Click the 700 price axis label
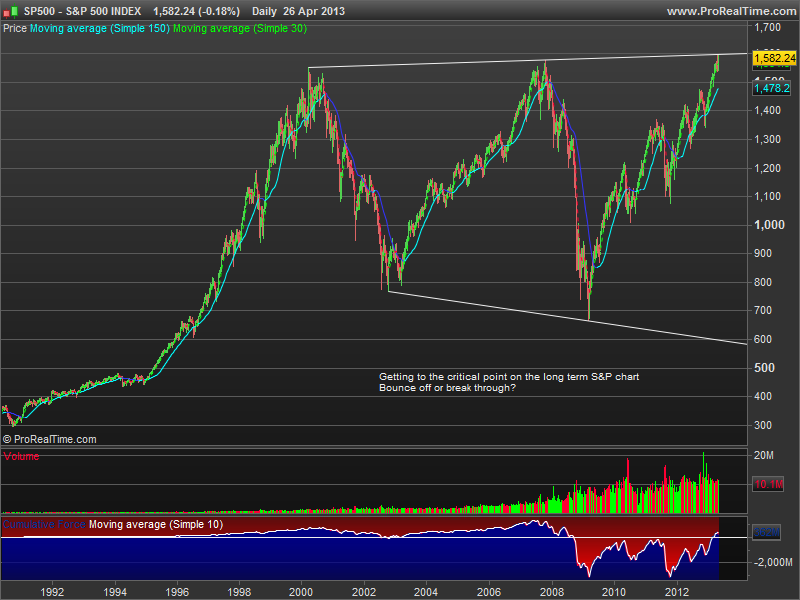Viewport: 800px width, 600px height. pyautogui.click(x=763, y=310)
